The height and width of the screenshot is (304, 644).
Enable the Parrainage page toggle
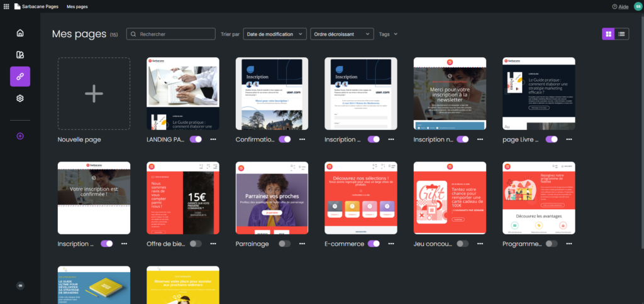[x=285, y=244]
